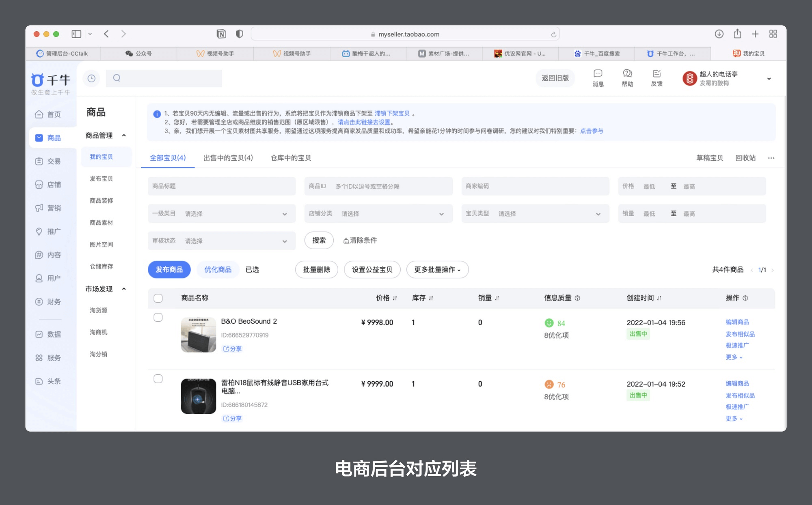Go to 首页 in the left sidebar
Viewport: 812px width, 505px height.
click(48, 114)
